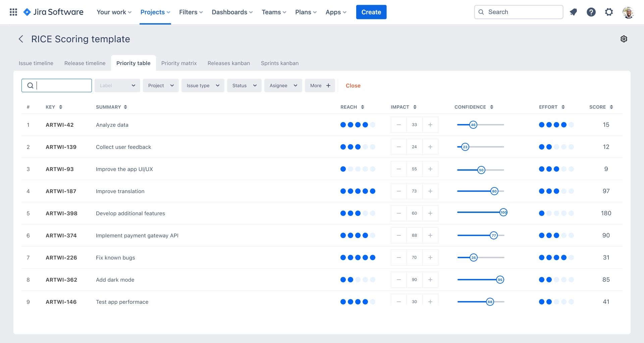This screenshot has height=343, width=644.
Task: Open the template settings gear icon
Action: coord(624,39)
